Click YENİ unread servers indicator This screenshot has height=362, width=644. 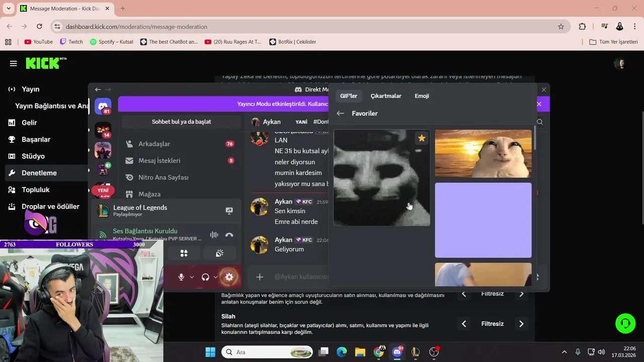coord(103,191)
